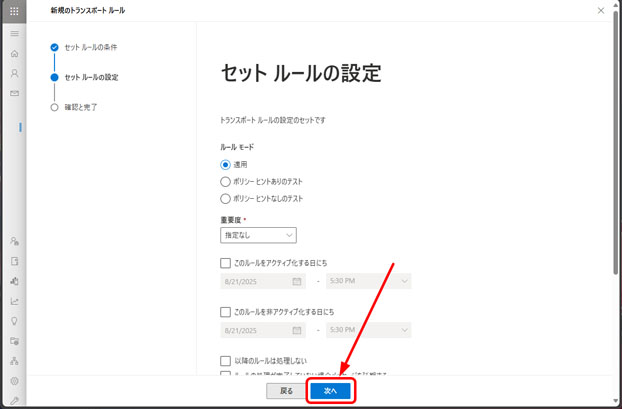Open the Insights lightbulb icon
The height and width of the screenshot is (409, 622).
[x=14, y=321]
